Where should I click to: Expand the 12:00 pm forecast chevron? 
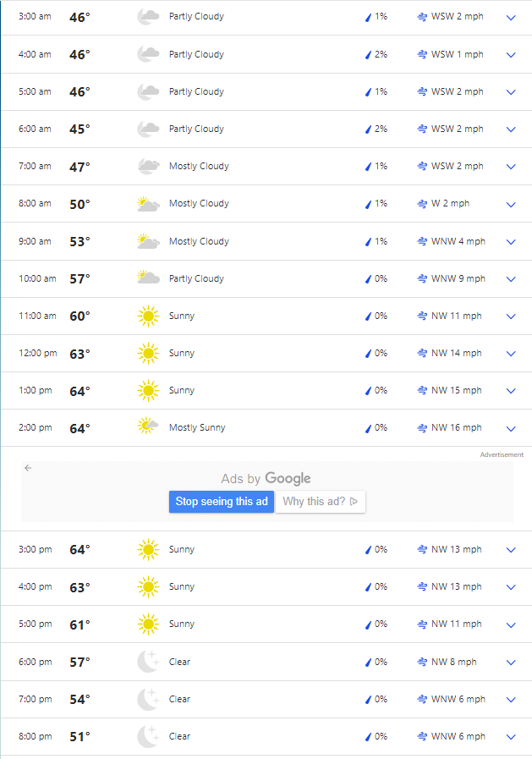511,354
